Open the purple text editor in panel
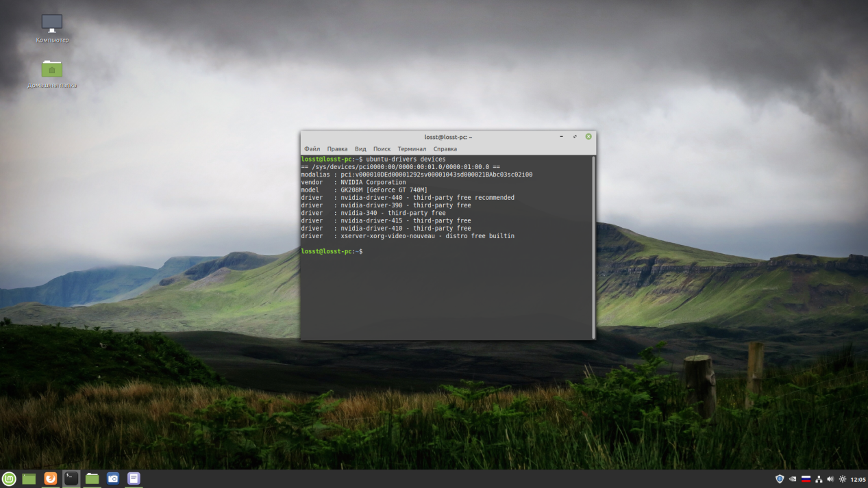Viewport: 868px width, 488px height. coord(134,479)
